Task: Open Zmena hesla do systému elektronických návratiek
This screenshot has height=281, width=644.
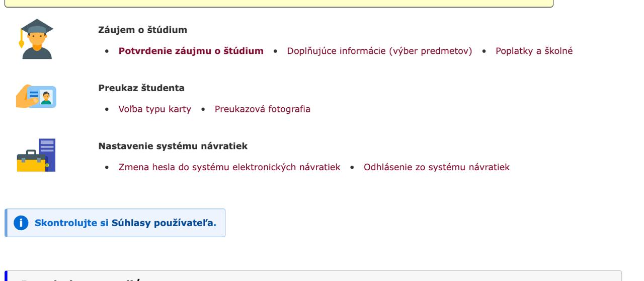Action: pyautogui.click(x=229, y=167)
